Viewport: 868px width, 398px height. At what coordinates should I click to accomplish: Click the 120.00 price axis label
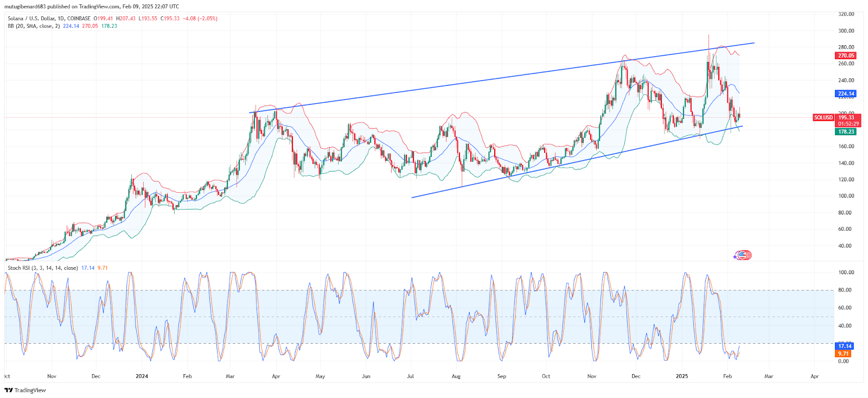pos(846,179)
